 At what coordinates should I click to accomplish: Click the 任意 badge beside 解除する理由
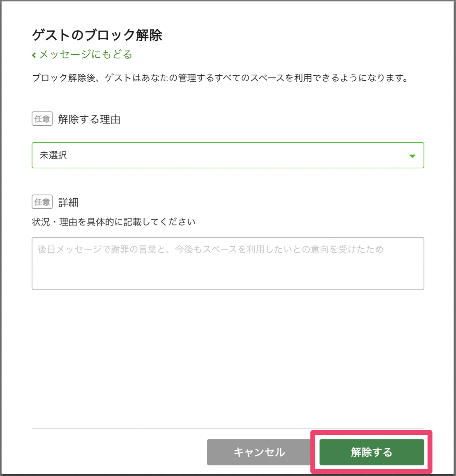(x=42, y=119)
